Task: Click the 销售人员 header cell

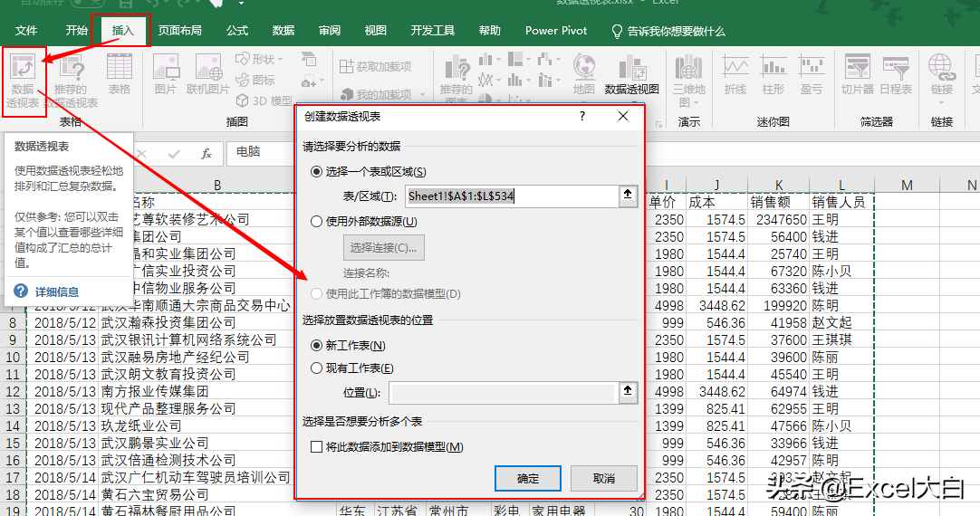Action: 841,203
